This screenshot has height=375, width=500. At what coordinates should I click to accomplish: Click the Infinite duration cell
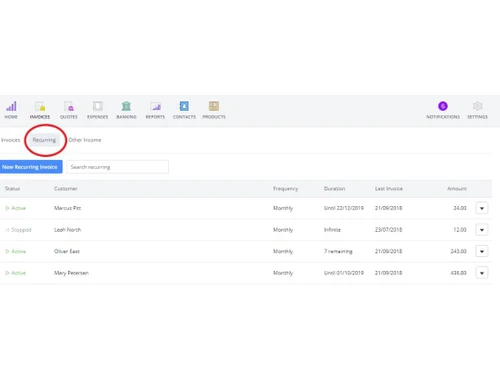coord(332,230)
